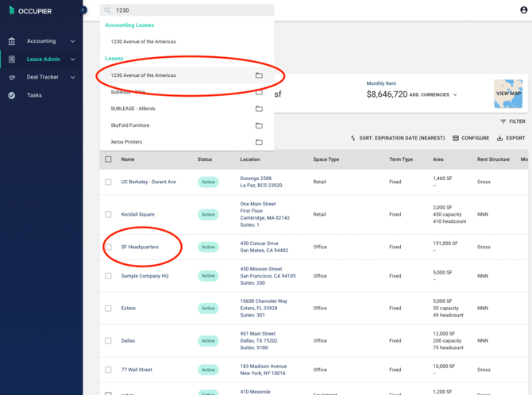
Task: Collapse the sidebar with the arrow icon
Action: click(x=83, y=10)
